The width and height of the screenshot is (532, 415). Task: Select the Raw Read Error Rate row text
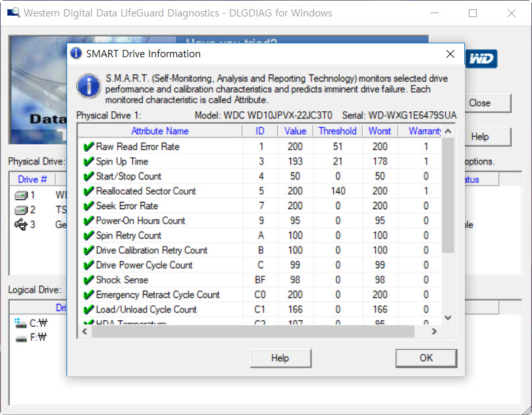tap(138, 147)
